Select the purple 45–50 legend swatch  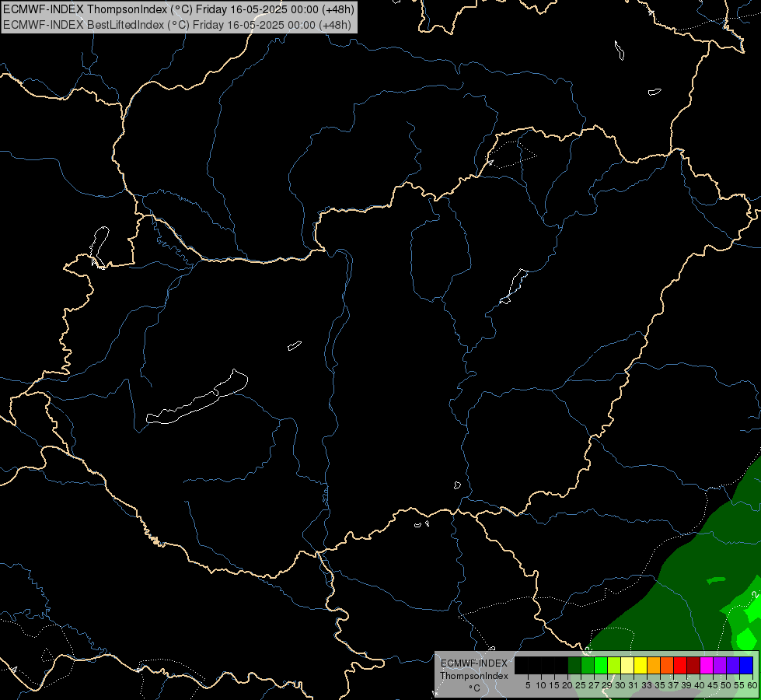[x=721, y=665]
